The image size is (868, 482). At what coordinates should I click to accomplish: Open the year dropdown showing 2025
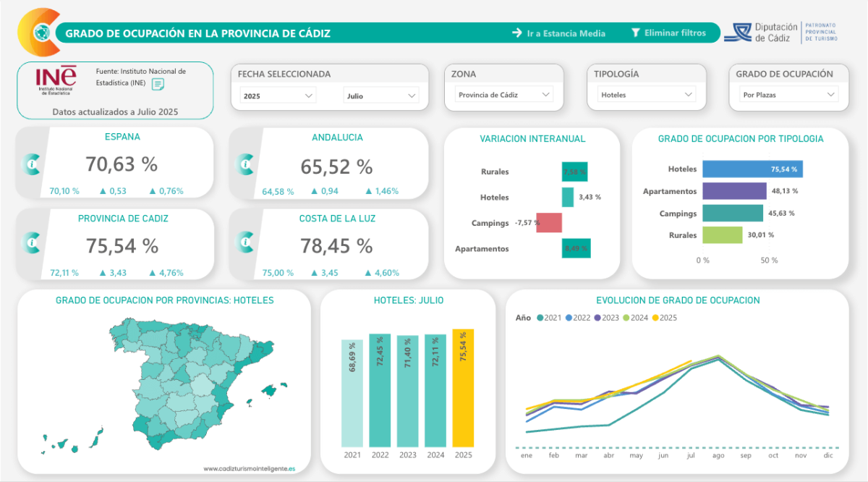point(277,95)
